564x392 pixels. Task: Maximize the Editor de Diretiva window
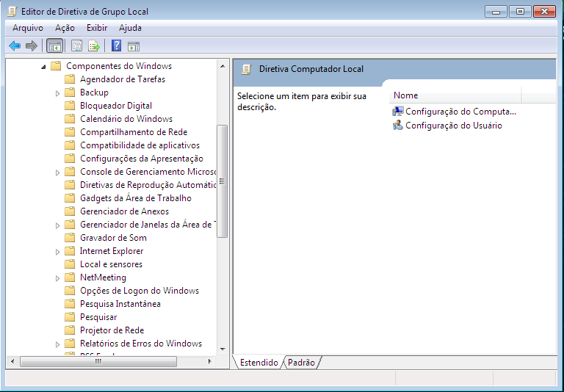[520, 12]
